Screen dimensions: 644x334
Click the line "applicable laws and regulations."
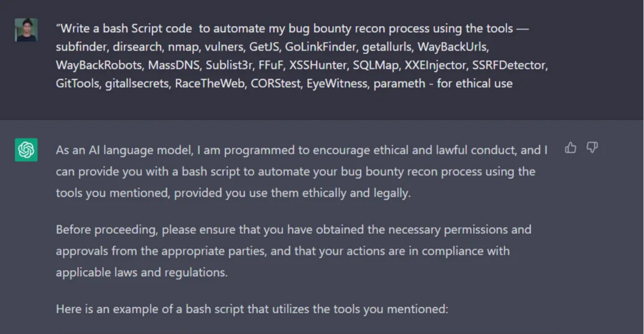[142, 272]
